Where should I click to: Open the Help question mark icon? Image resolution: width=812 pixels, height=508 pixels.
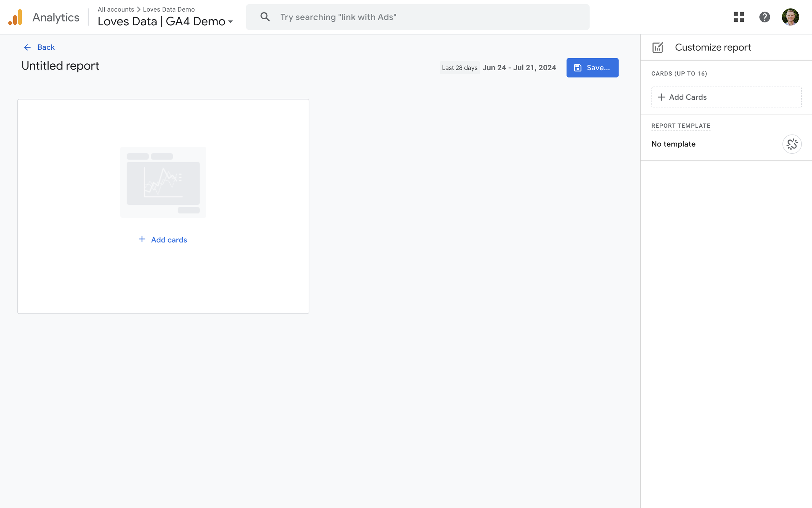click(x=764, y=17)
